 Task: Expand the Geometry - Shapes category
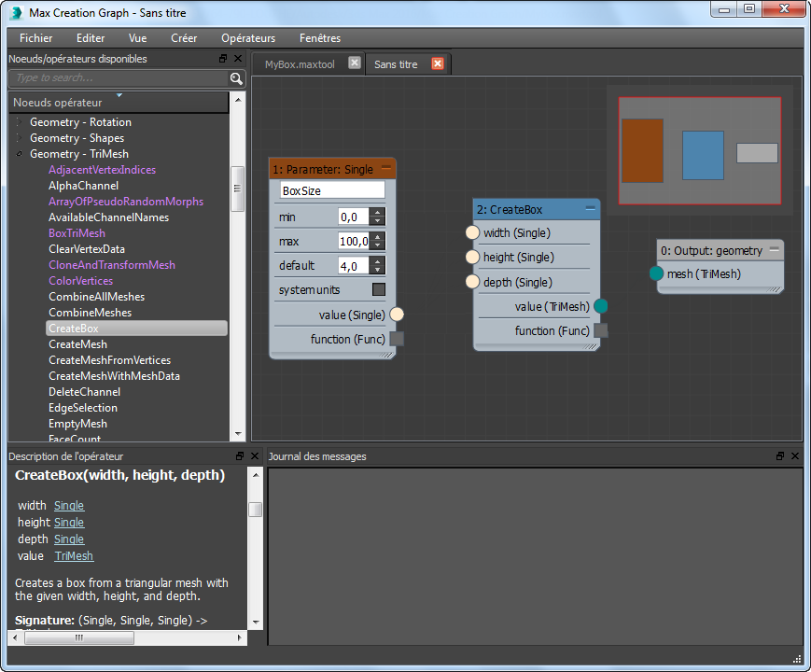(x=18, y=138)
